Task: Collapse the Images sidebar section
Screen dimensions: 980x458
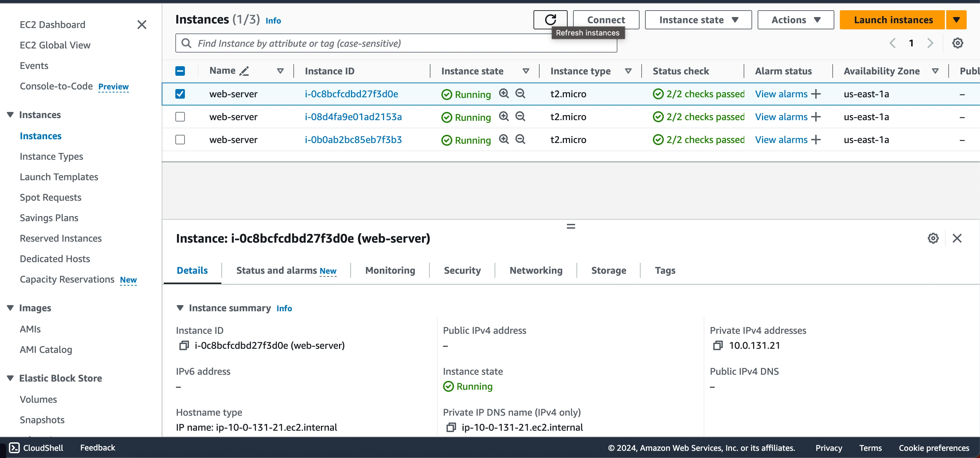Action: coord(10,307)
